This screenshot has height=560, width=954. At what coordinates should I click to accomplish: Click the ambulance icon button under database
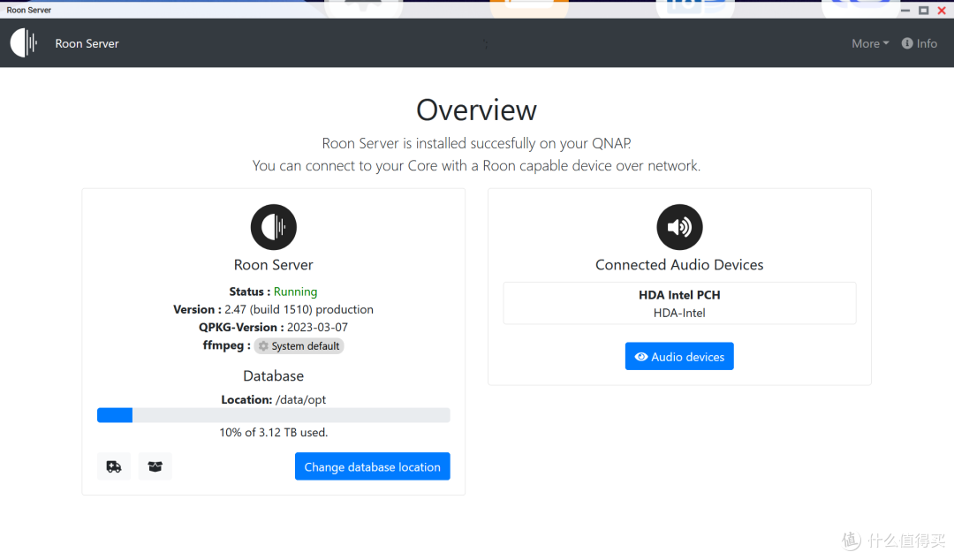click(114, 467)
